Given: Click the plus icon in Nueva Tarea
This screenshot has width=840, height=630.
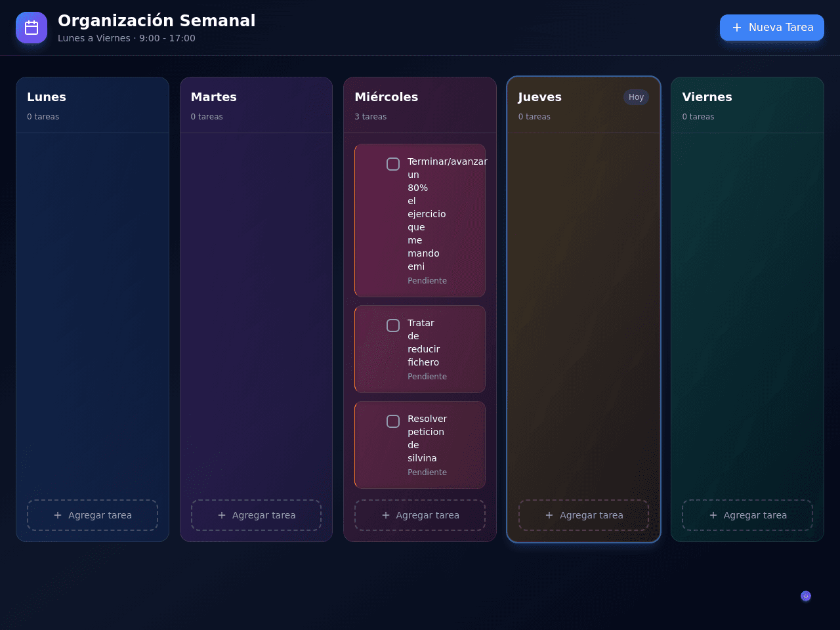Looking at the screenshot, I should 737,28.
